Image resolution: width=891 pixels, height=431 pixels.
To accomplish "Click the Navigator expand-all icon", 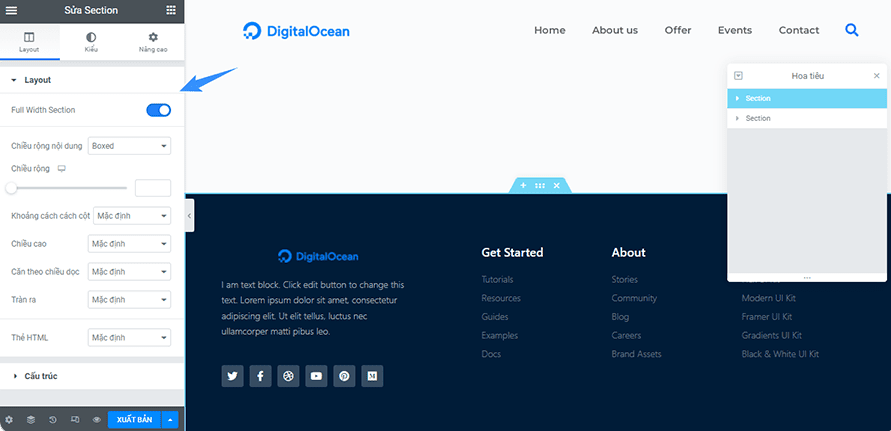I will tap(739, 76).
